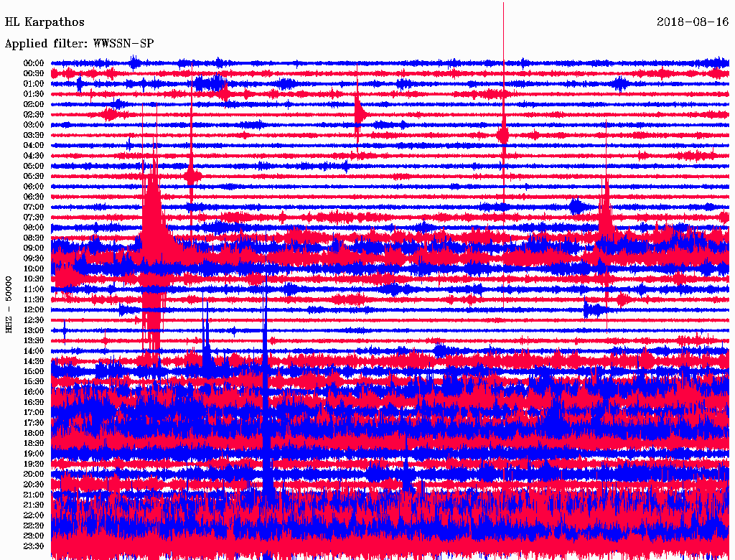
Task: Click the 03:00 time row label
Action: coord(34,125)
